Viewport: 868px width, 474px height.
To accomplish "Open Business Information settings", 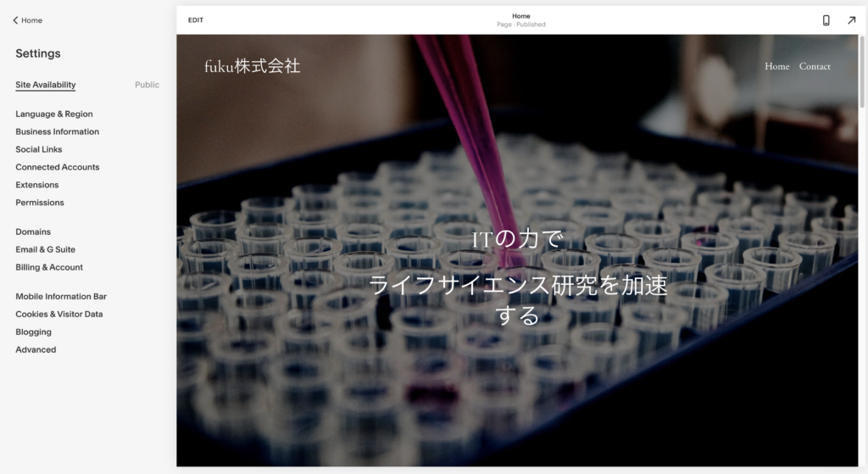I will (57, 131).
